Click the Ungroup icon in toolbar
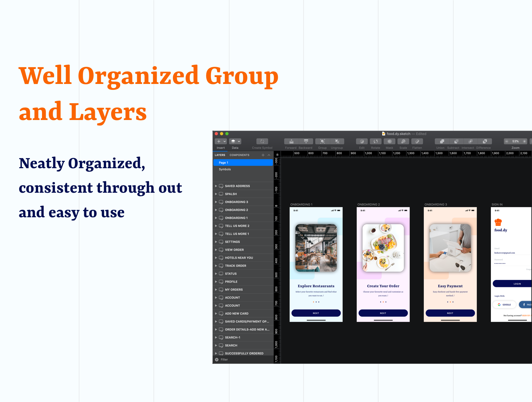Screen dimensions: 532x402 point(337,142)
